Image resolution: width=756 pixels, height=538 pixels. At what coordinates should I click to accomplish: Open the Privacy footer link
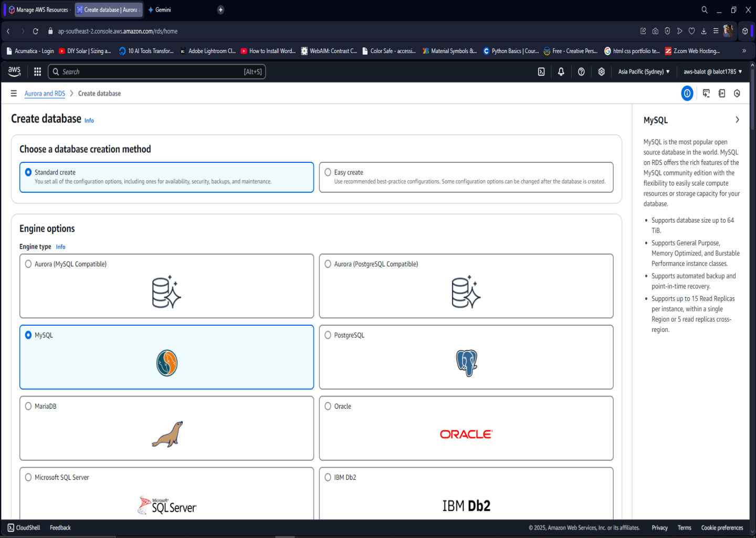(x=660, y=528)
